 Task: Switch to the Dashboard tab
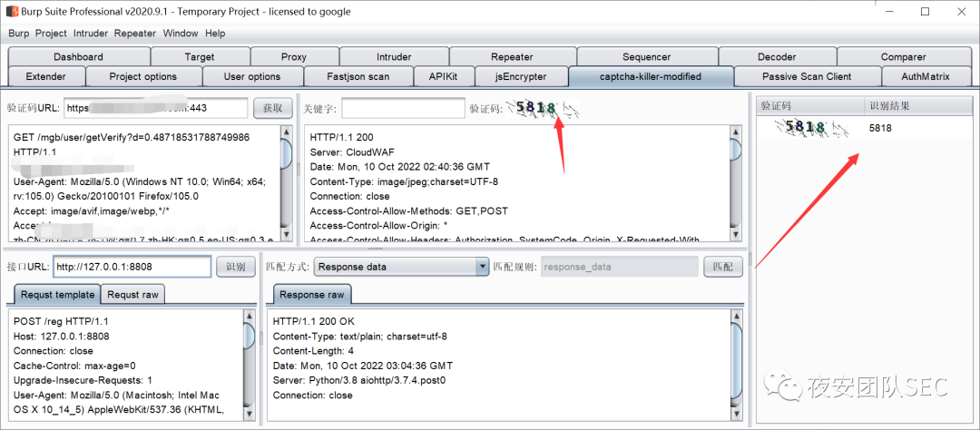(x=79, y=56)
